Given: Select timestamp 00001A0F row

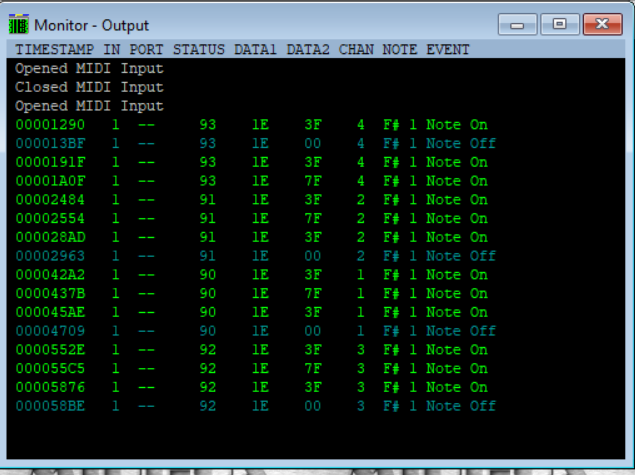Looking at the screenshot, I should click(x=251, y=181).
